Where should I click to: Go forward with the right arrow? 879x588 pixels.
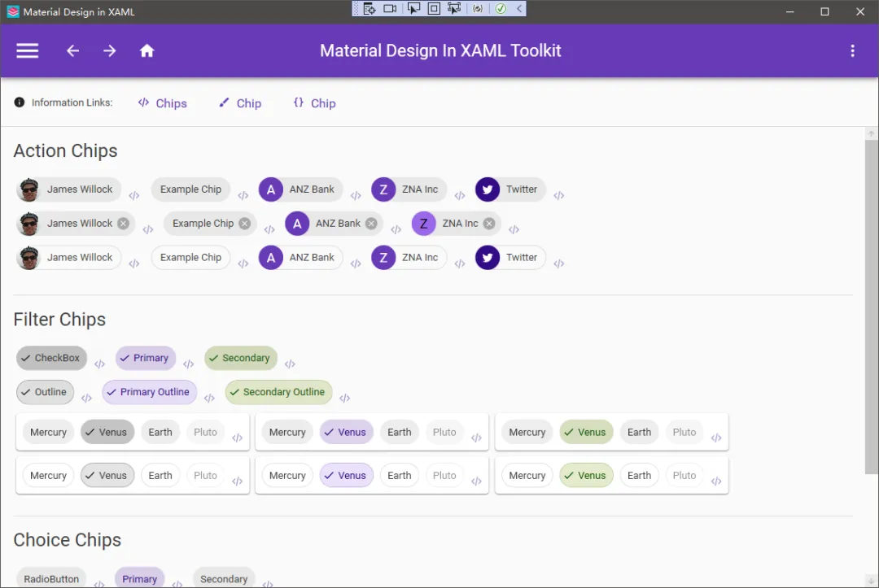pos(109,51)
